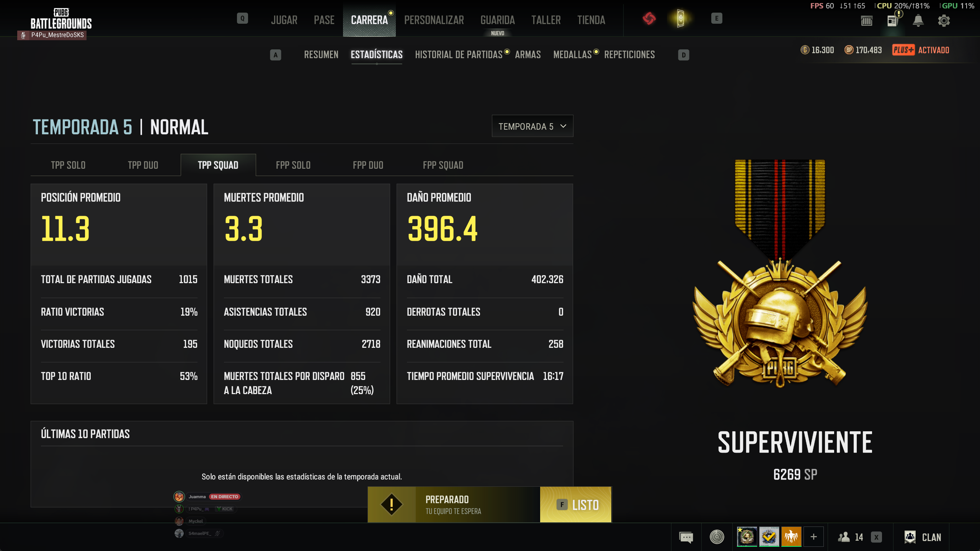
Task: Open the glowing yellow card icon
Action: click(x=680, y=18)
